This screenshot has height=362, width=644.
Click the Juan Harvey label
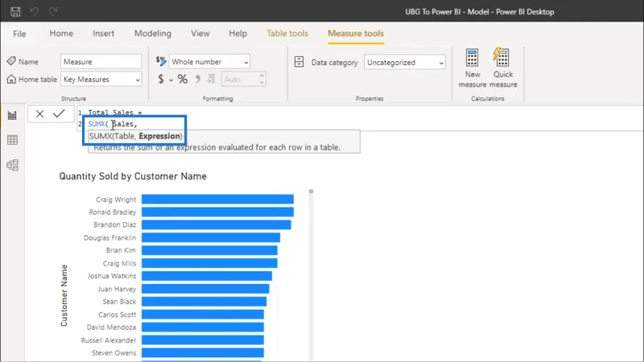coord(117,289)
